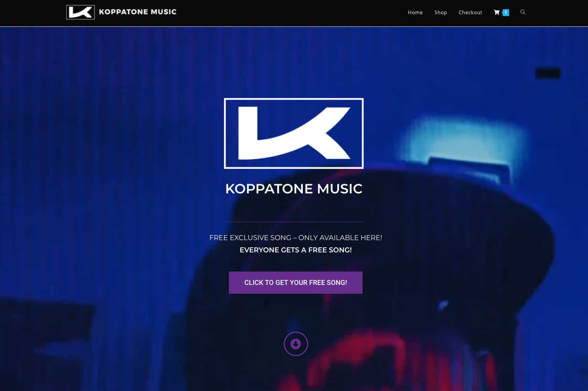Click the thin purple divider under the heading
Viewport: 588px width, 391px height.
click(294, 222)
